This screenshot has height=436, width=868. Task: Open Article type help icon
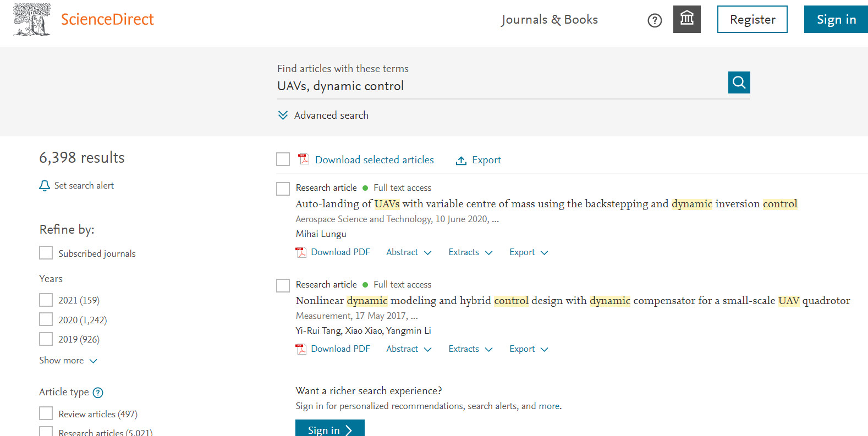click(x=98, y=393)
